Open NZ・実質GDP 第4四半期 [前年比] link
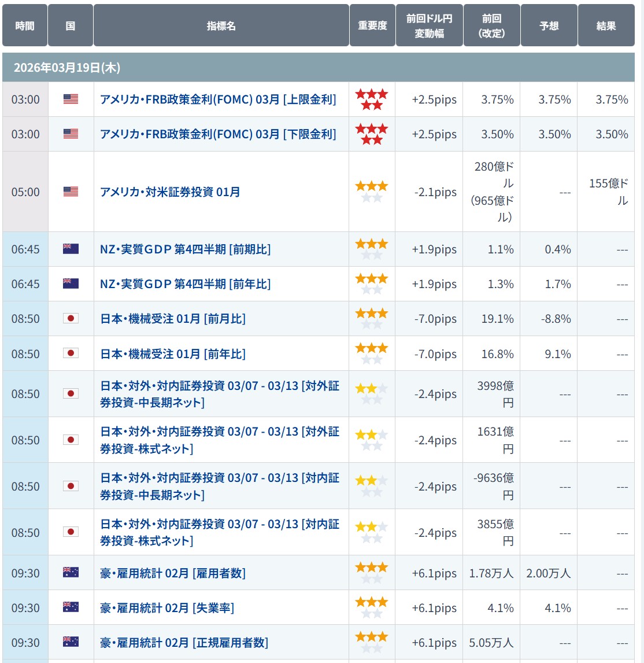This screenshot has height=663, width=644. [x=185, y=284]
